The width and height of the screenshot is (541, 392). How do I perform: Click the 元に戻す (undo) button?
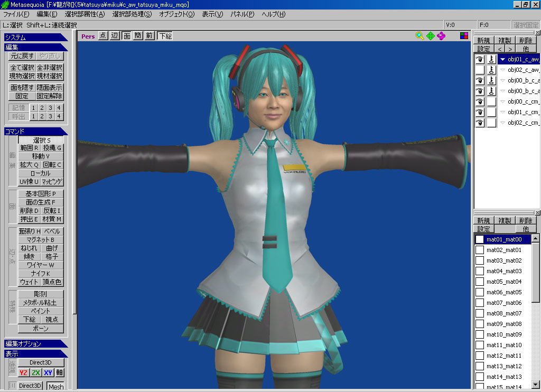point(22,56)
